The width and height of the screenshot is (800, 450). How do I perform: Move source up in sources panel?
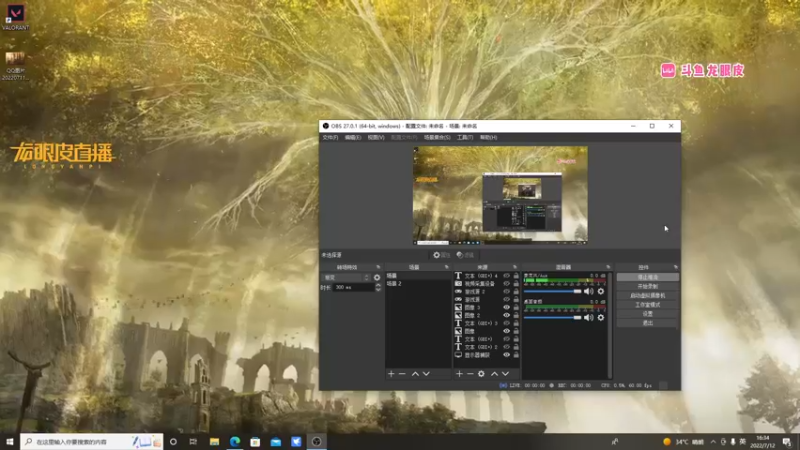click(x=494, y=374)
